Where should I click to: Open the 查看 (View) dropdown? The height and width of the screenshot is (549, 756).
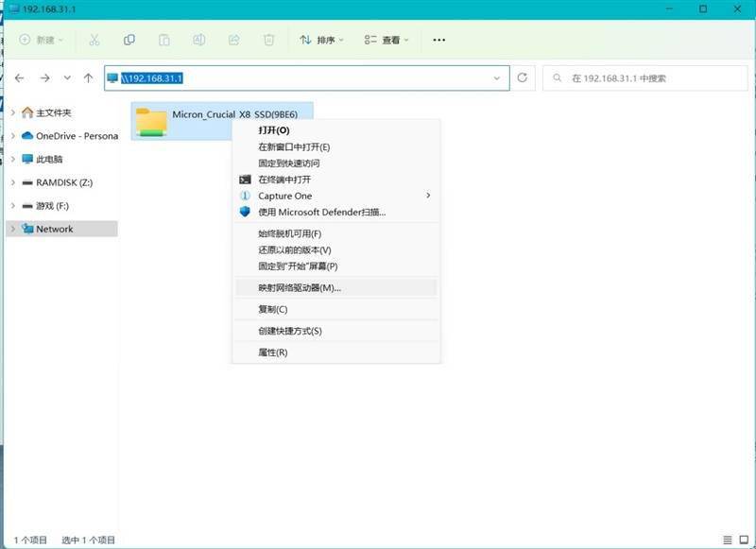(389, 40)
